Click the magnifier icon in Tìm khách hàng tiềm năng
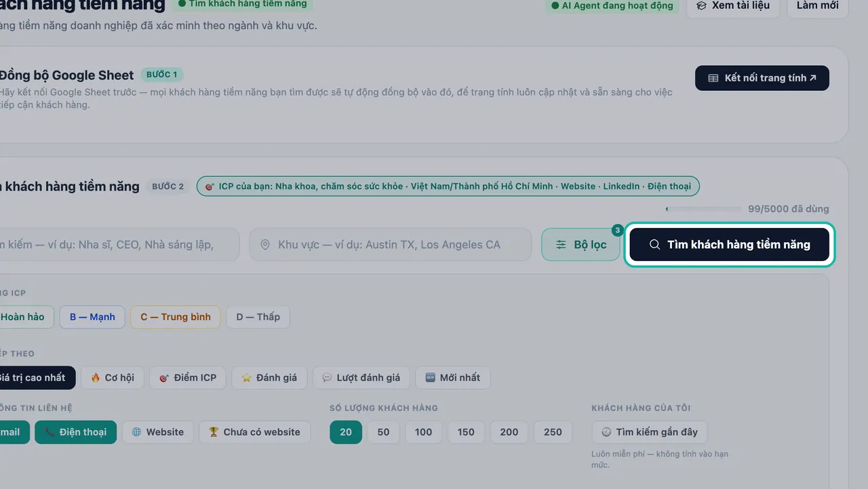This screenshot has height=489, width=868. coord(654,245)
